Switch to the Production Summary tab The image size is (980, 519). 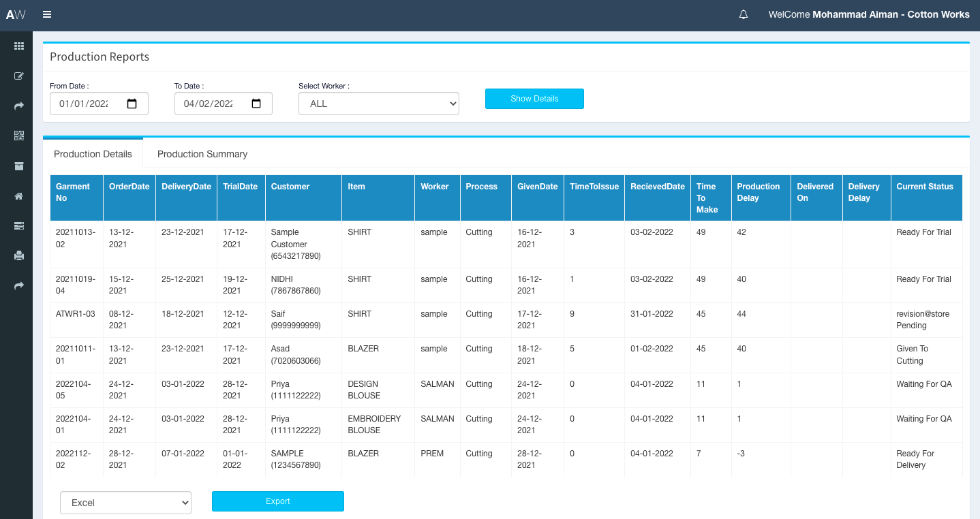[202, 154]
